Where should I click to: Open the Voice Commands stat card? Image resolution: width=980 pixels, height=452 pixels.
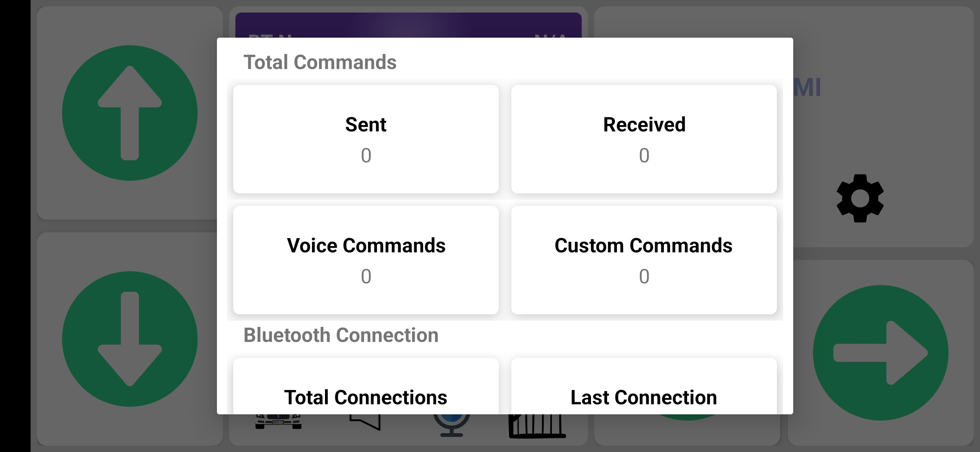coord(366,260)
